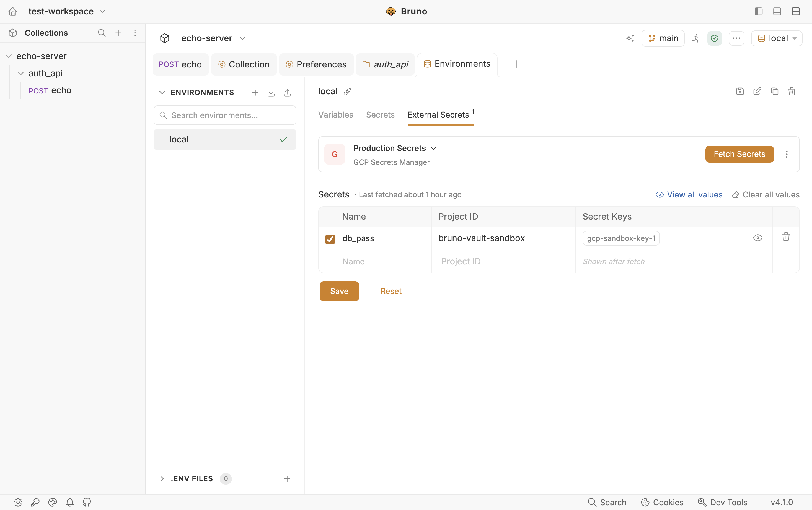Viewport: 812px width, 510px height.
Task: Add a new collection with plus icon
Action: pyautogui.click(x=118, y=33)
